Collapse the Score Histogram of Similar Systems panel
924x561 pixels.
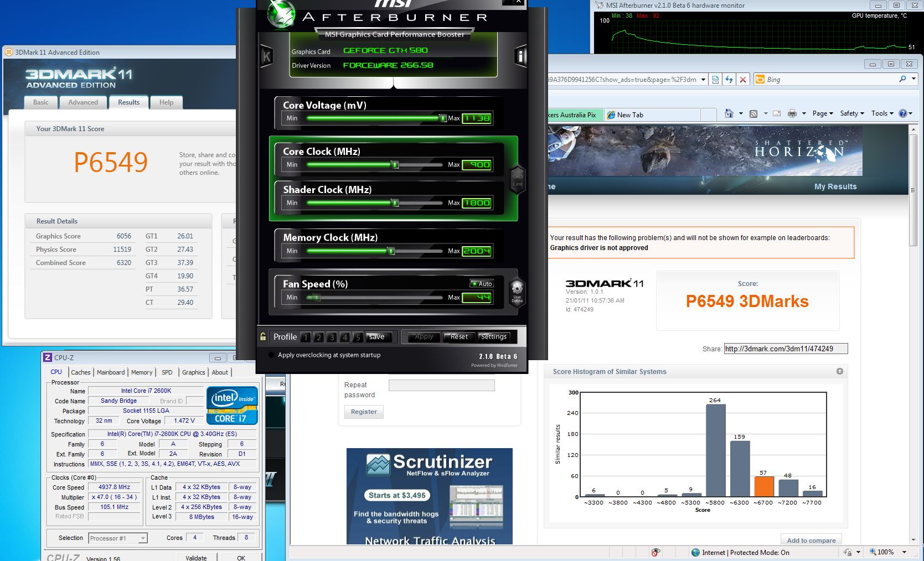click(839, 371)
